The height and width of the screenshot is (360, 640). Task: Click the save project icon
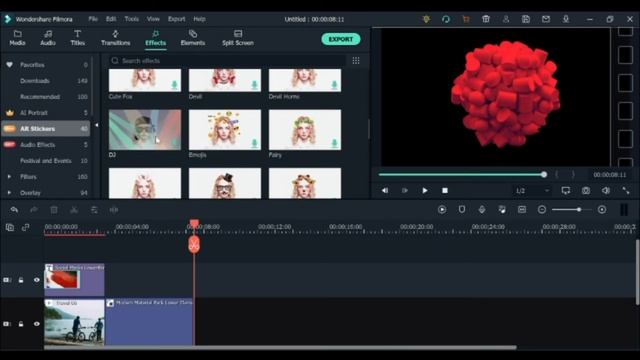[x=526, y=19]
